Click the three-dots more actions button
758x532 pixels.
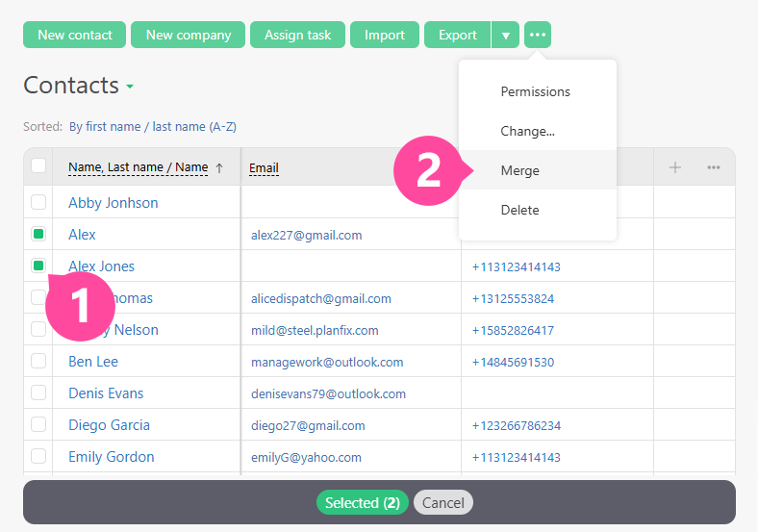[538, 35]
